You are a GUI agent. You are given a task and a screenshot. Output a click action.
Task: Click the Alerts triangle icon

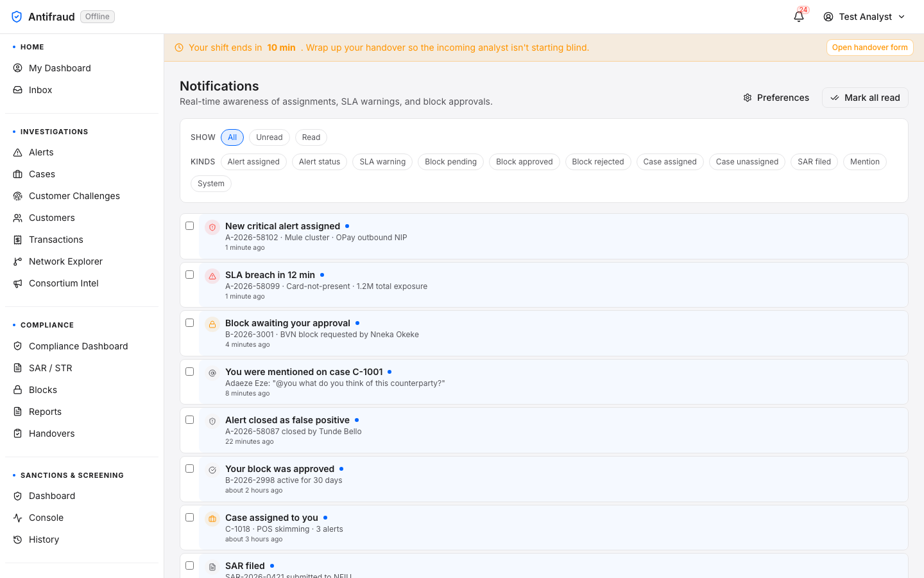18,152
